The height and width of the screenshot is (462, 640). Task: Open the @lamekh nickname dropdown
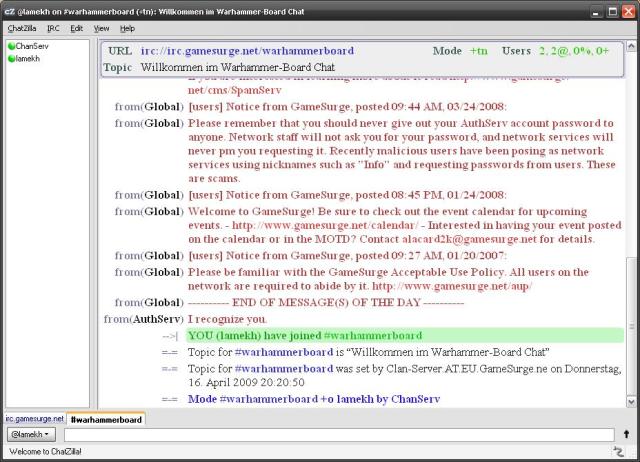(31, 434)
